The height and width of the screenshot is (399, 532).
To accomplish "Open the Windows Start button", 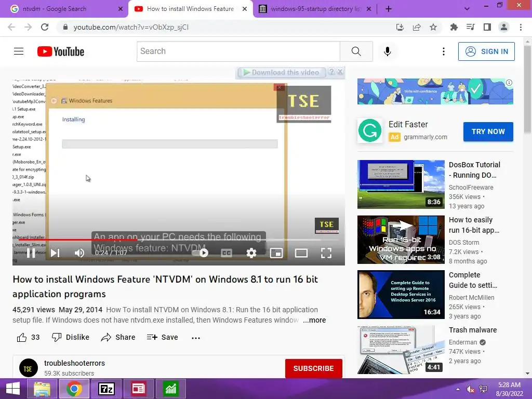I will pos(13,389).
